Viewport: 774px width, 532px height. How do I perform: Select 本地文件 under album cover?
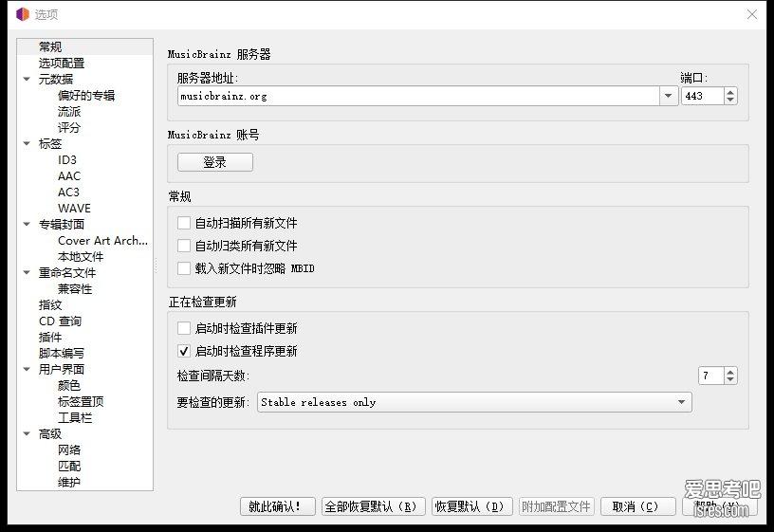[x=81, y=257]
